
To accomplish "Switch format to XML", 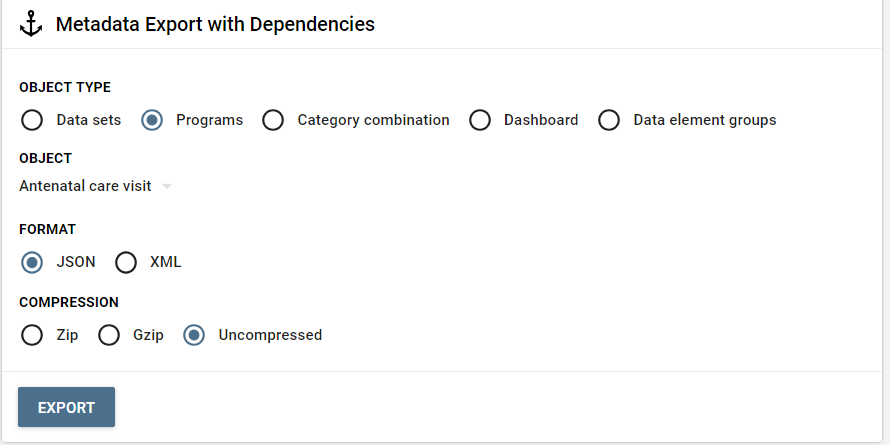I will [126, 262].
